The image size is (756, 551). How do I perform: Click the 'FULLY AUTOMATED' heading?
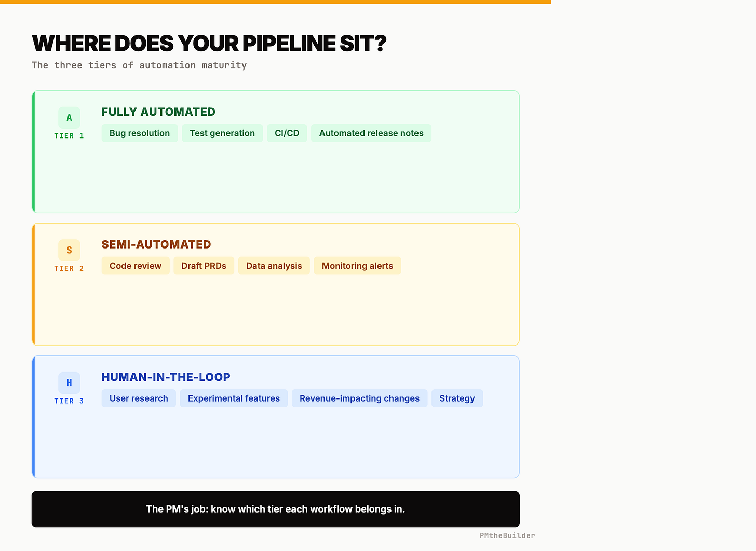click(x=158, y=112)
